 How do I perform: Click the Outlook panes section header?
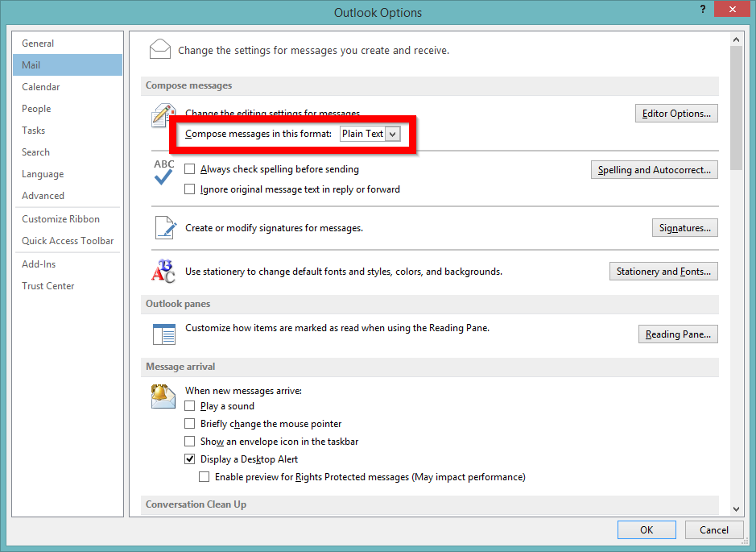(430, 304)
